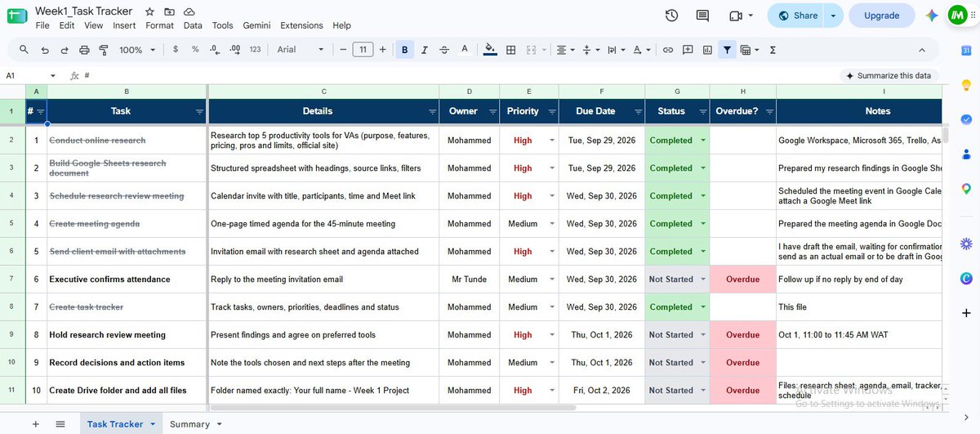Check the cloud save status icon
980x434 pixels.
(189, 12)
